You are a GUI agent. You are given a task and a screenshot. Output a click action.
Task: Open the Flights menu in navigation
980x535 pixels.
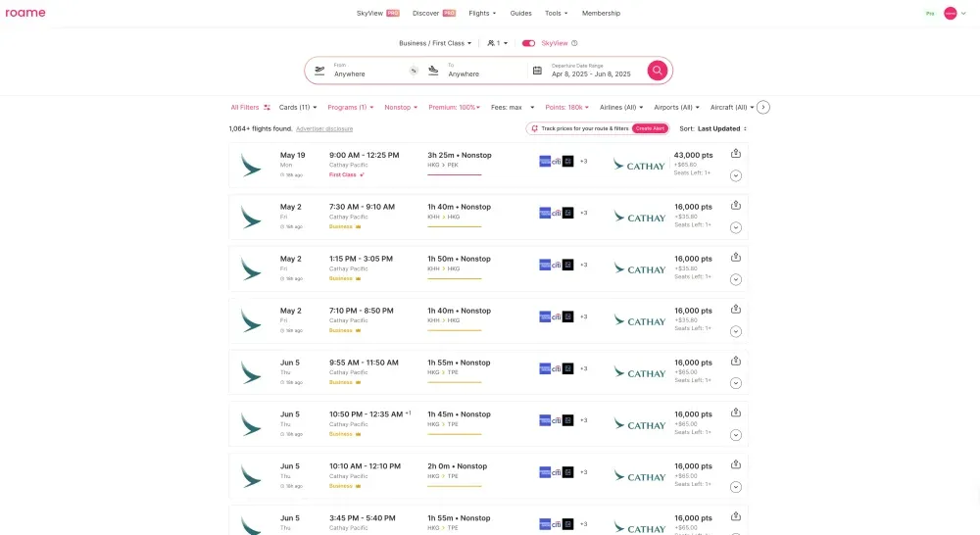tap(482, 14)
